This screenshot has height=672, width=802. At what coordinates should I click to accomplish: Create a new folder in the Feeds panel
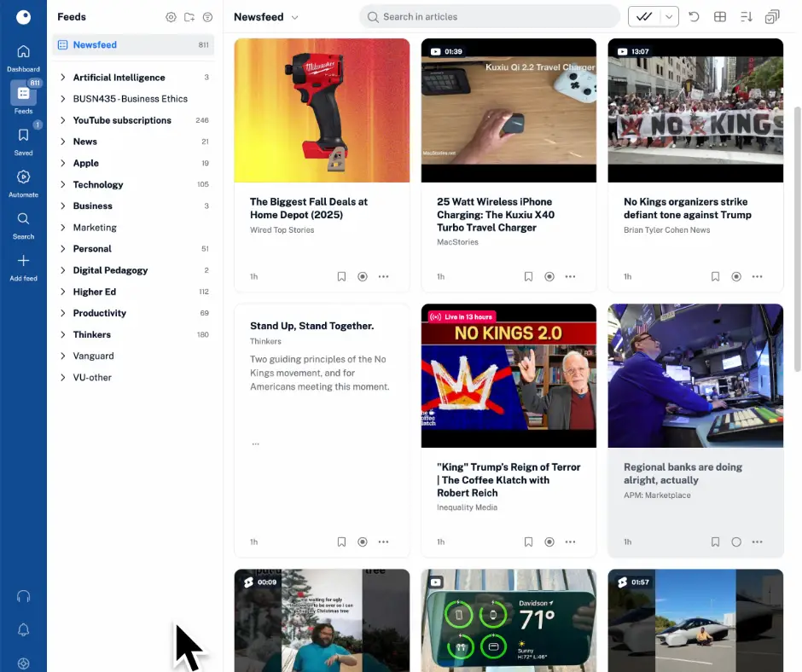pyautogui.click(x=189, y=16)
